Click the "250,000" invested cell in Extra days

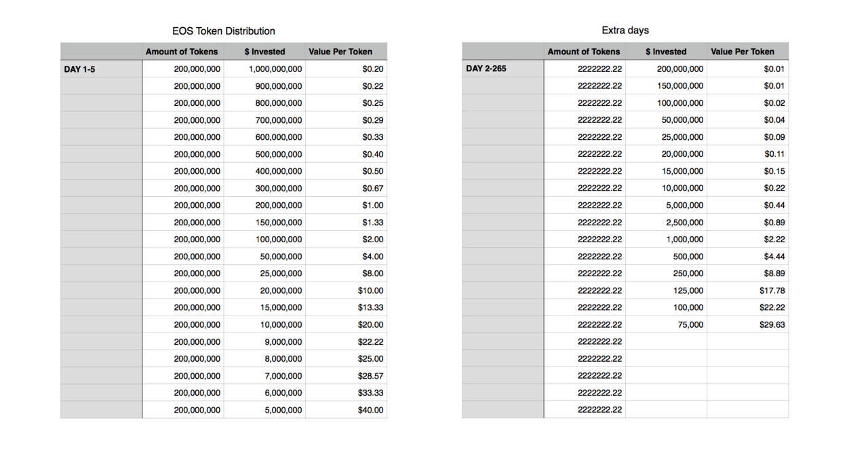click(666, 273)
